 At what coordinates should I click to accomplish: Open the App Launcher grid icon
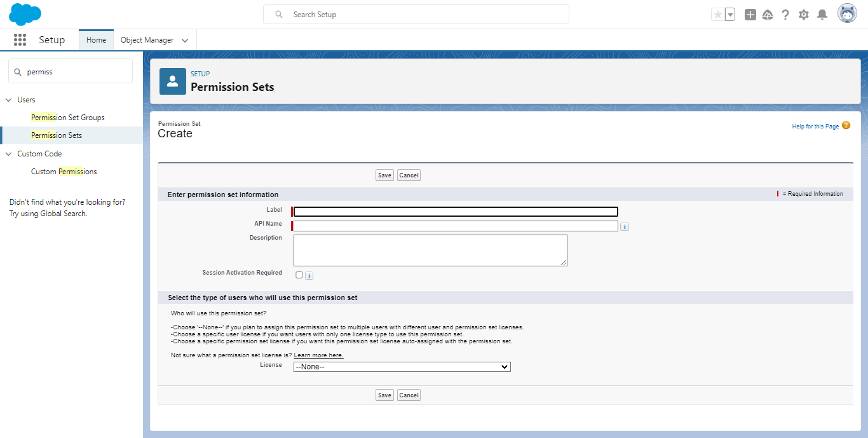coord(20,40)
